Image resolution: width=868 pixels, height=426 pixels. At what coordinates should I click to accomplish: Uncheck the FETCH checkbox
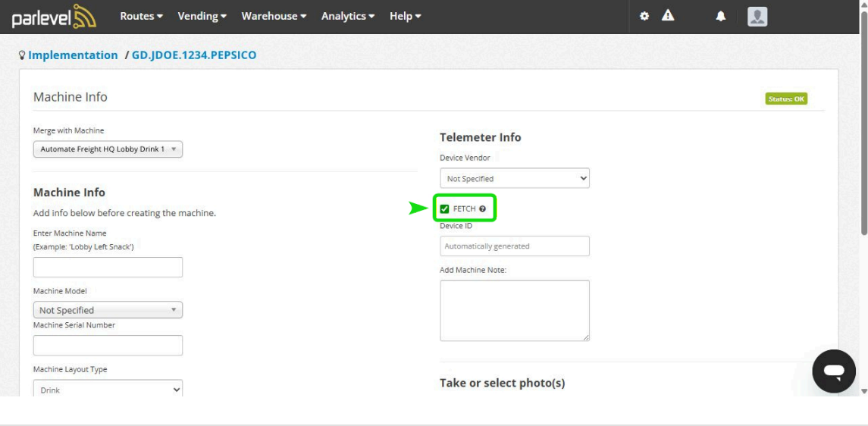point(445,209)
